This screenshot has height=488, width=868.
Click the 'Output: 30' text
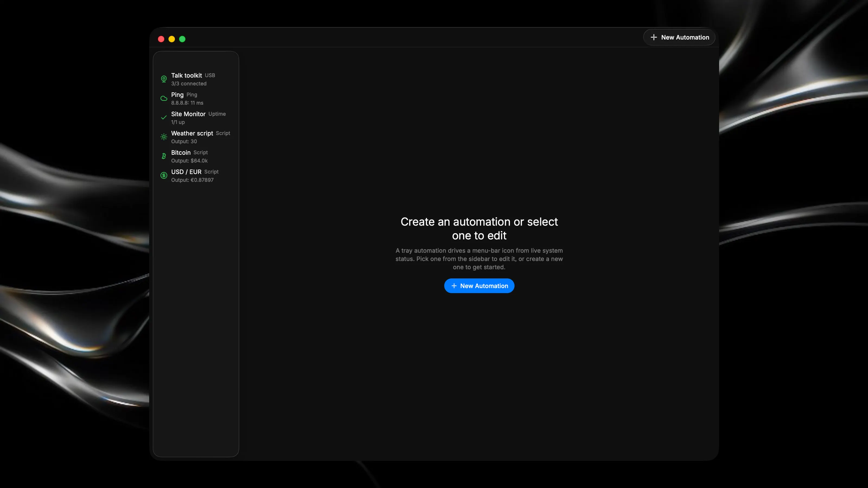(x=184, y=142)
